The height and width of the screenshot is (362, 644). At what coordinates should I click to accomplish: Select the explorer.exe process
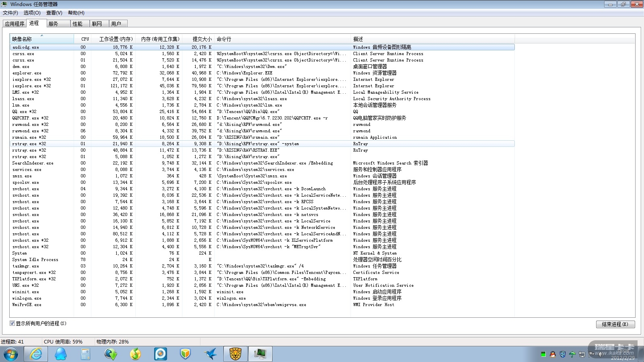pyautogui.click(x=262, y=73)
